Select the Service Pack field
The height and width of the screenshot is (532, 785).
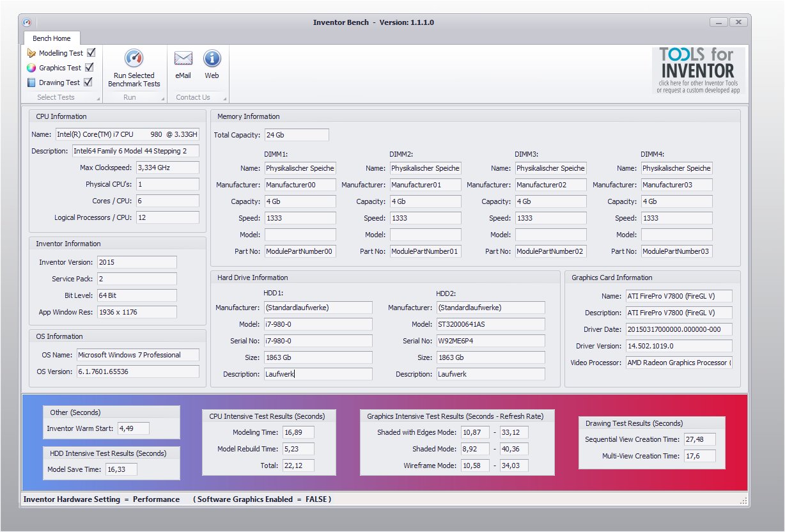[x=137, y=279]
